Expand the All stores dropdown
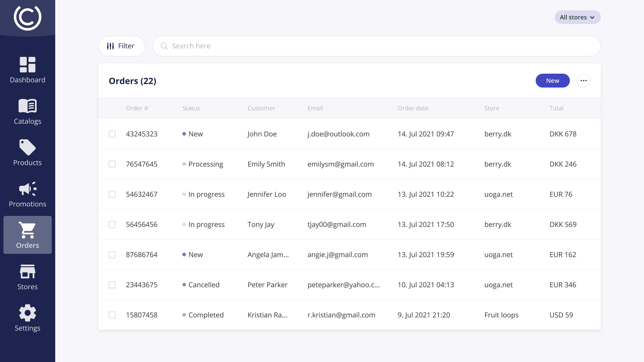This screenshot has width=644, height=362. (x=577, y=17)
